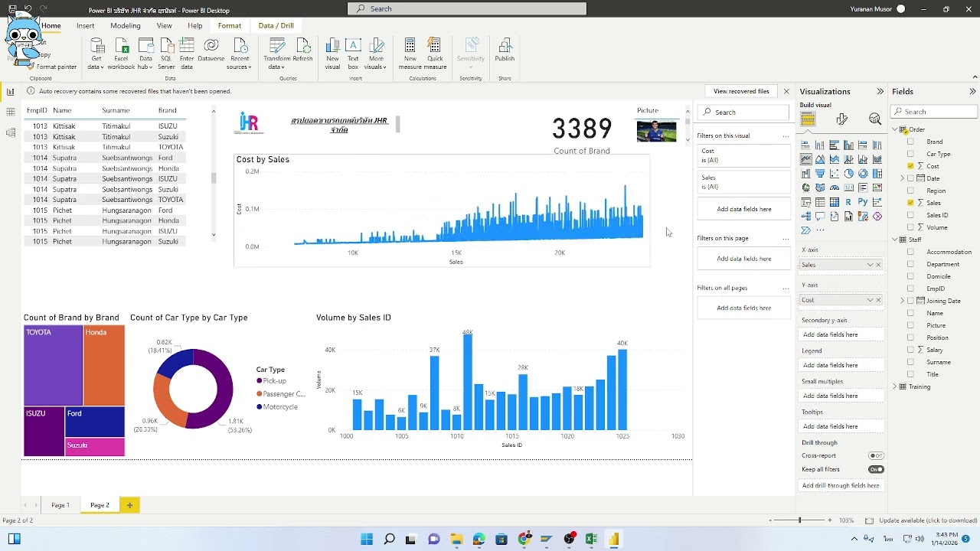The height and width of the screenshot is (551, 980).
Task: Collapse the Staff table in Fields
Action: (895, 240)
